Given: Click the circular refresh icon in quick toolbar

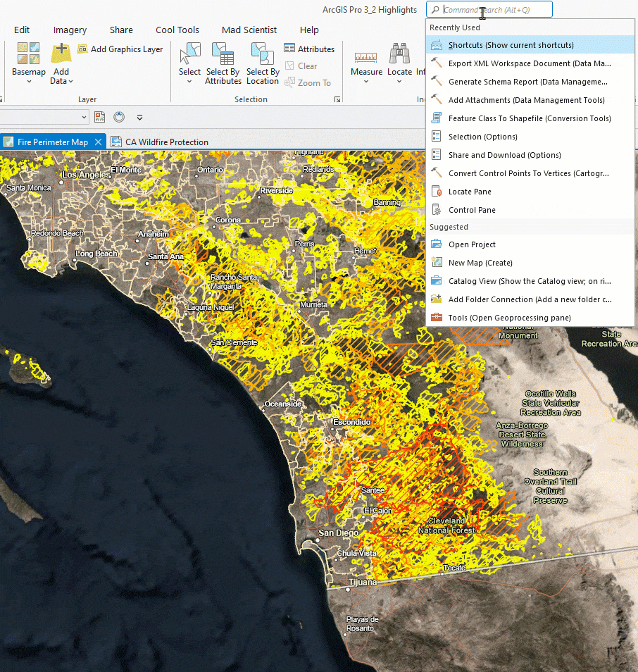Looking at the screenshot, I should (x=119, y=116).
